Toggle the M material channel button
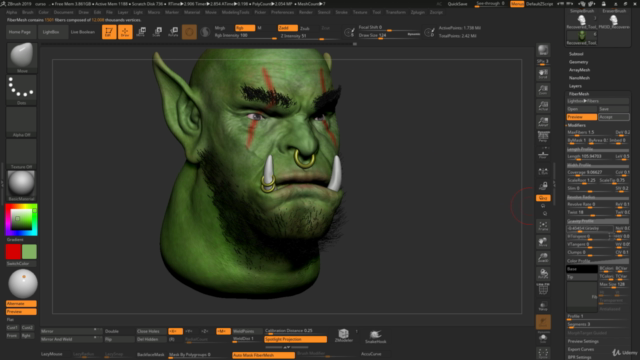 pyautogui.click(x=260, y=28)
